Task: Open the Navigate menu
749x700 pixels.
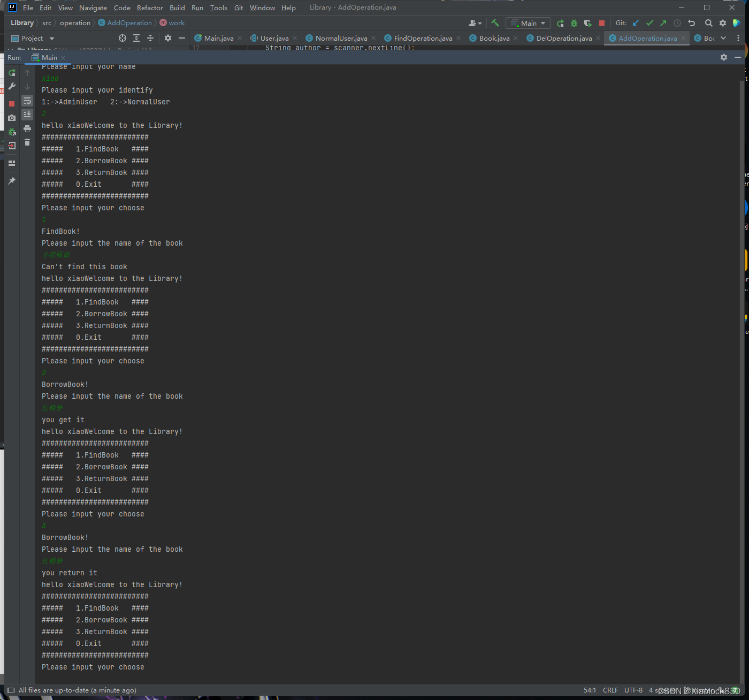Action: pos(93,7)
